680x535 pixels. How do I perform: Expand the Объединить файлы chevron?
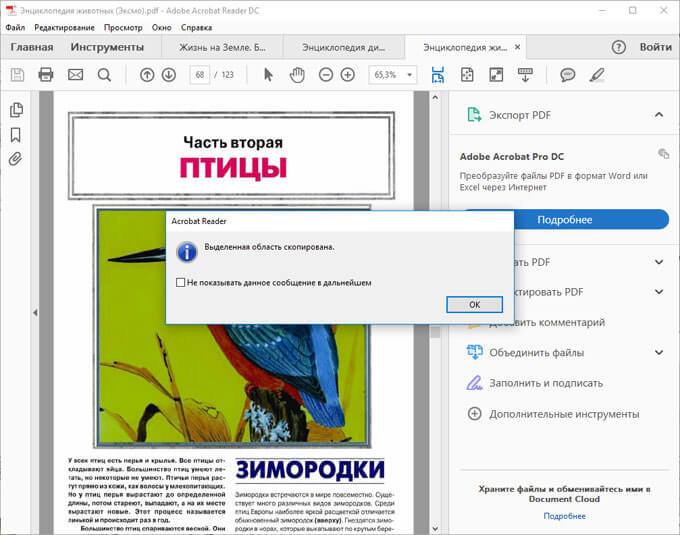pyautogui.click(x=659, y=352)
